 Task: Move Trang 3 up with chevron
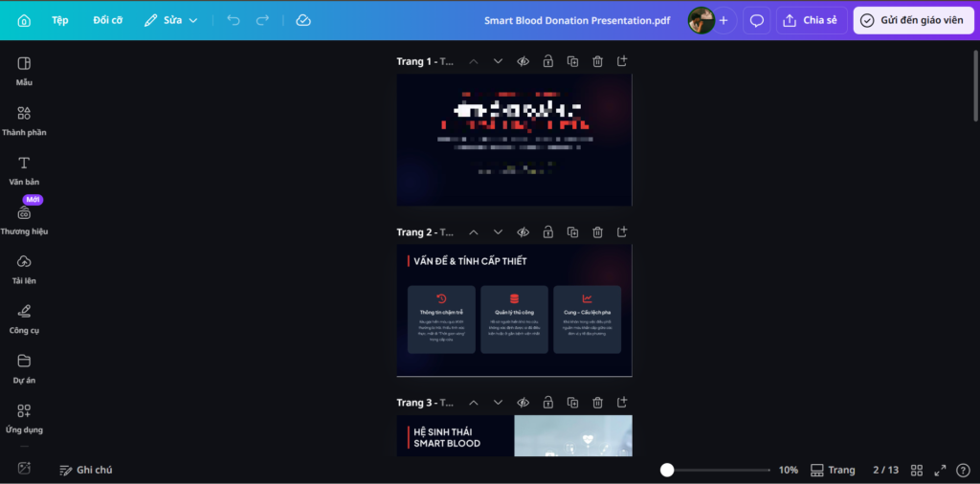click(473, 403)
